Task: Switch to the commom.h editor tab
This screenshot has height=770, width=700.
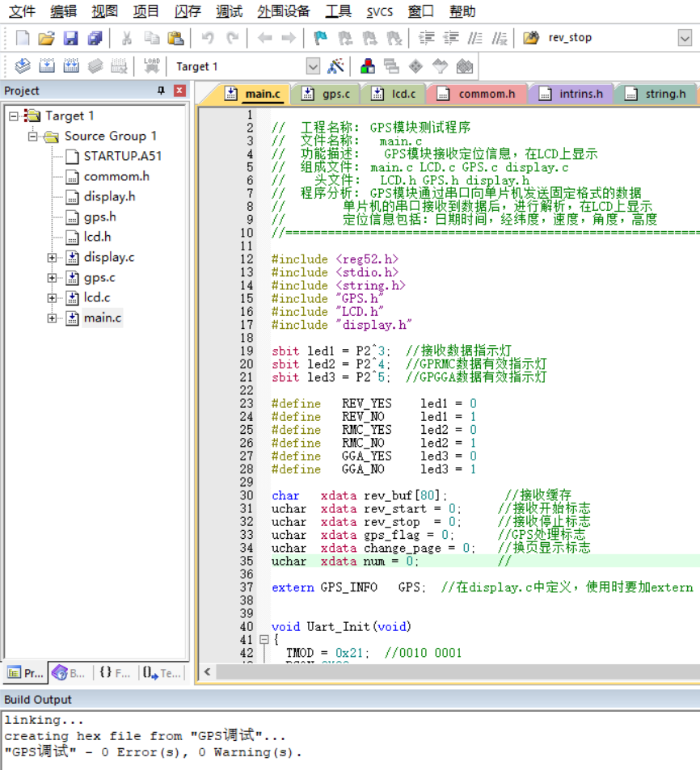Action: (478, 94)
